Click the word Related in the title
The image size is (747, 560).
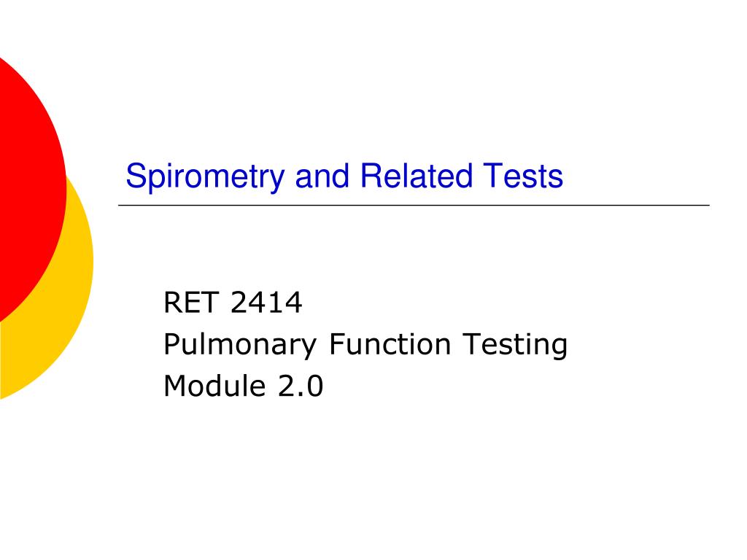tap(417, 176)
